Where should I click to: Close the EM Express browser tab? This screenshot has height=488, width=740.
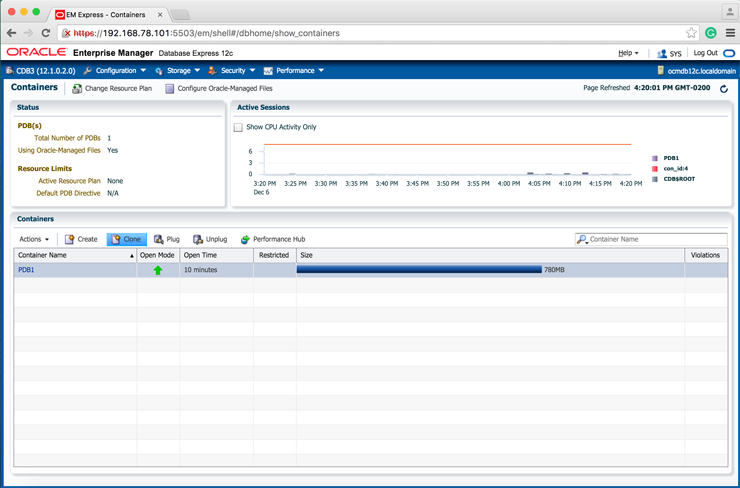(x=160, y=15)
